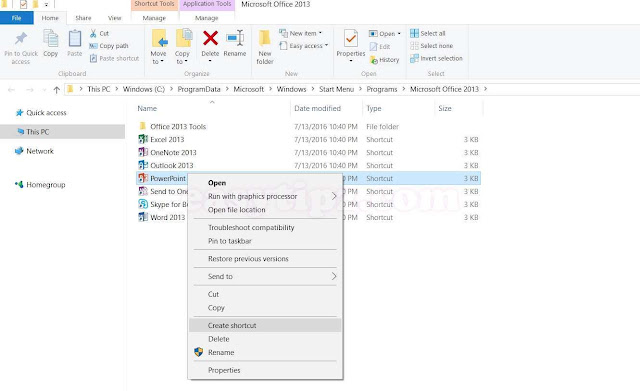Open the File tab
This screenshot has width=640, height=391.
[x=16, y=18]
